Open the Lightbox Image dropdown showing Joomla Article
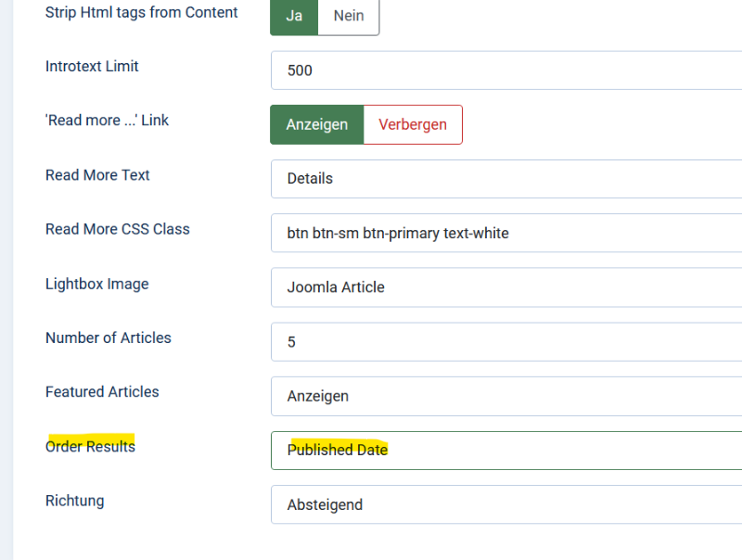Screen dimensions: 742x560 tap(506, 287)
